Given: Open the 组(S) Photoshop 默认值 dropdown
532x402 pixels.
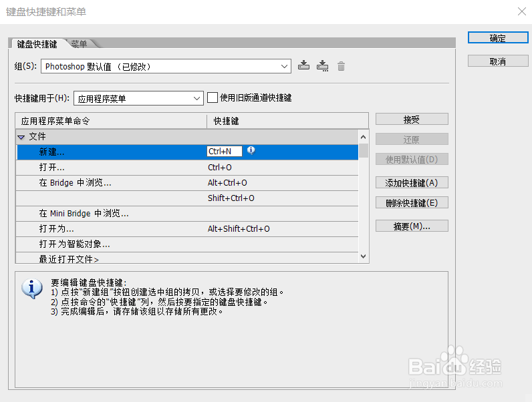Looking at the screenshot, I should tap(166, 66).
